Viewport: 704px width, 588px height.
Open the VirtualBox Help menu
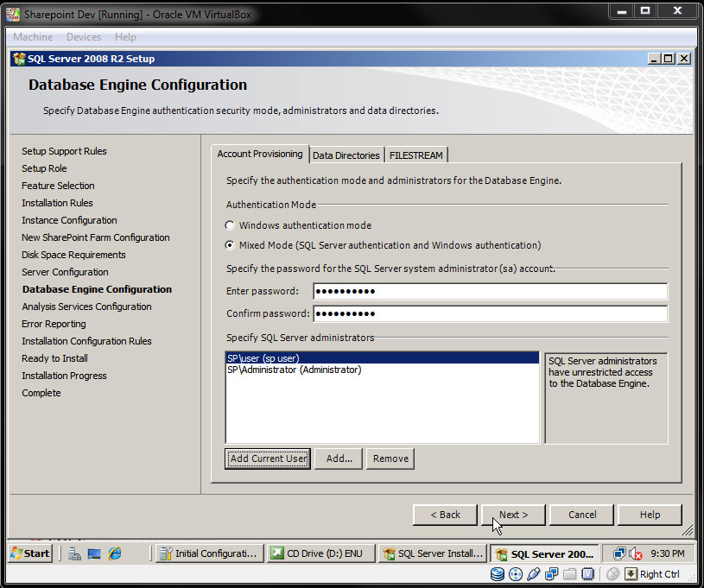click(125, 37)
